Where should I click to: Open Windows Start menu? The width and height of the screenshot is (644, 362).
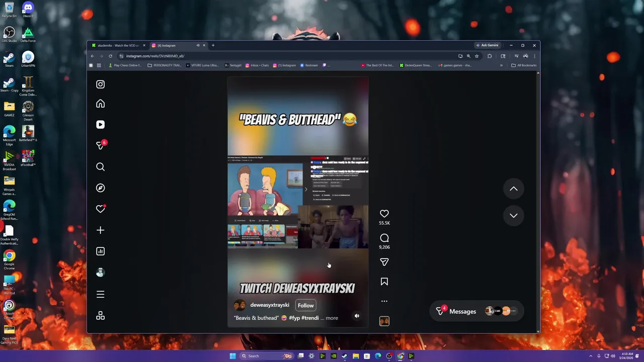pyautogui.click(x=232, y=356)
